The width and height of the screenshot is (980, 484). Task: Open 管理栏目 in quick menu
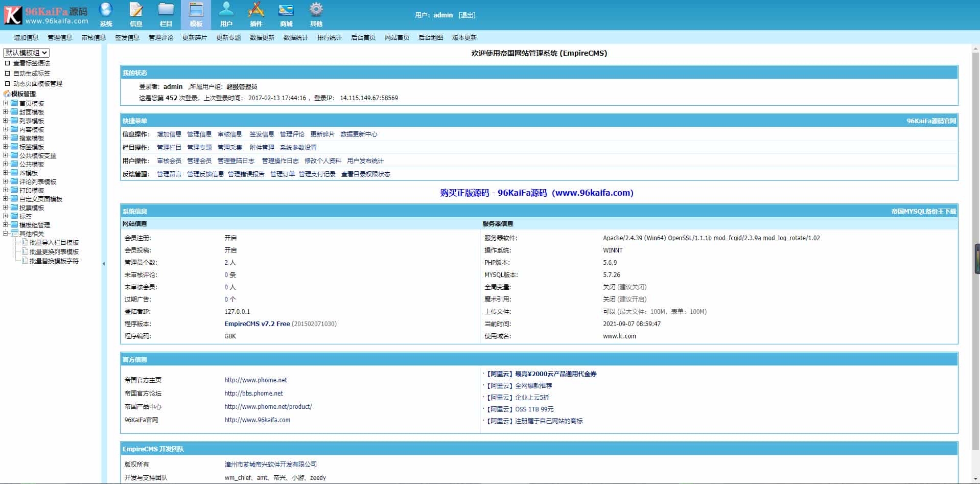[169, 148]
